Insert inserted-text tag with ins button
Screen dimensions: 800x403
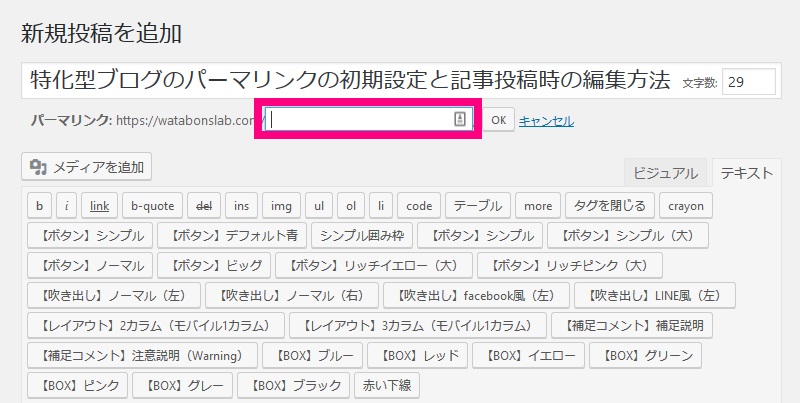(x=241, y=206)
